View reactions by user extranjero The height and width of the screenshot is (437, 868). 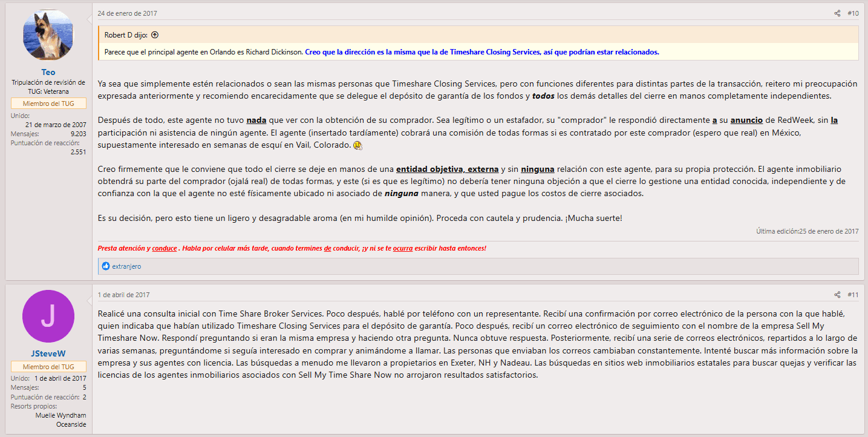[126, 266]
